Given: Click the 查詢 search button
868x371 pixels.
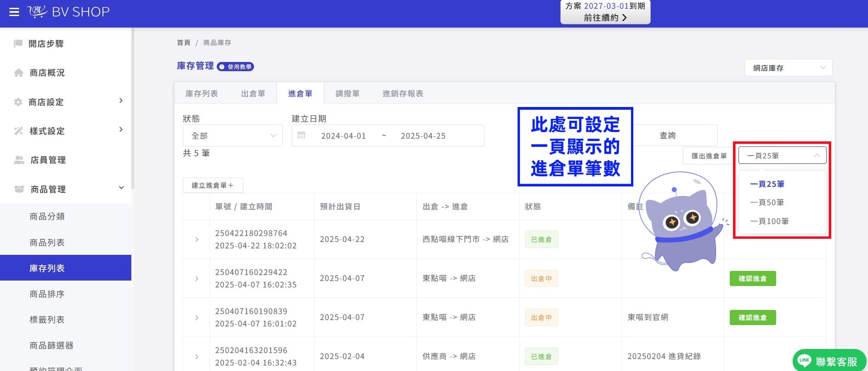Looking at the screenshot, I should point(668,135).
